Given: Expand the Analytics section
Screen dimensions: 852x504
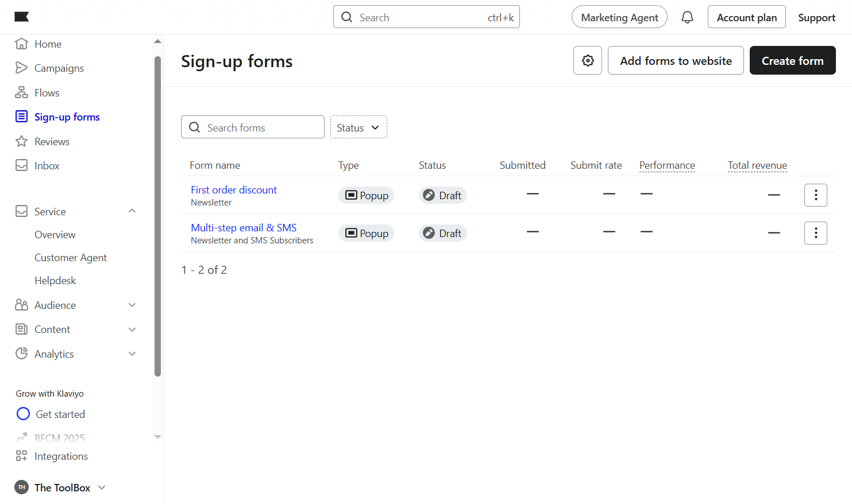Looking at the screenshot, I should click(132, 354).
